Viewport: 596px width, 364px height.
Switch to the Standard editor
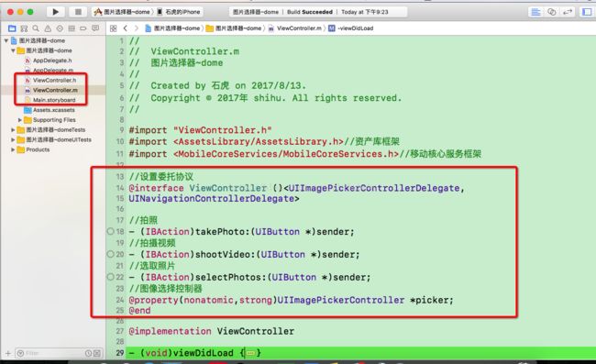[x=535, y=12]
